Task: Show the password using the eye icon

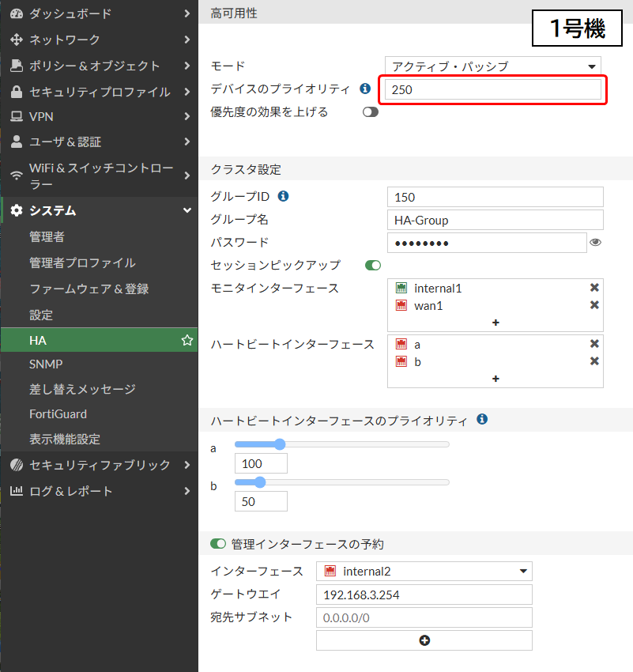Action: click(x=595, y=243)
